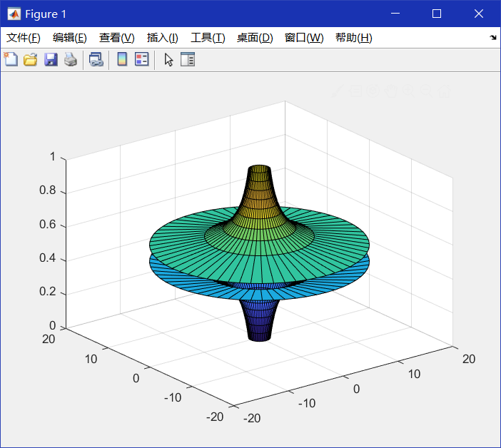Click the z-axis tick label 0.2

(x=48, y=292)
